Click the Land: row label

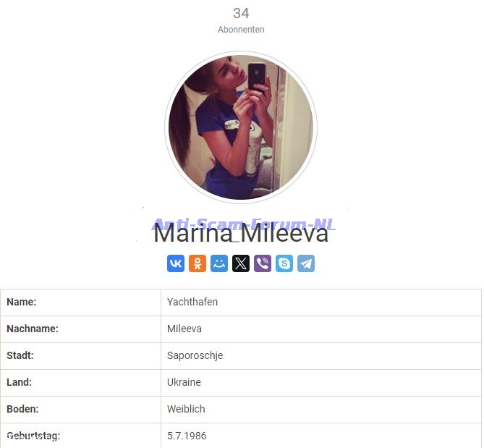[x=19, y=382]
